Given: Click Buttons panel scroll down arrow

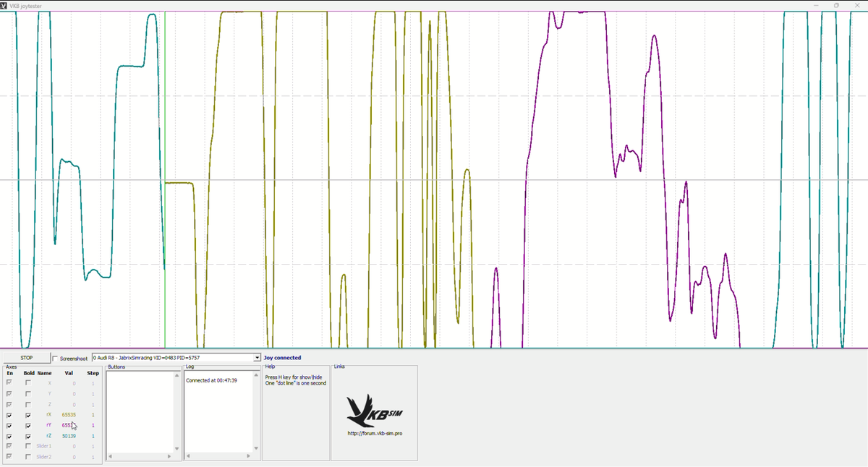Looking at the screenshot, I should point(178,449).
